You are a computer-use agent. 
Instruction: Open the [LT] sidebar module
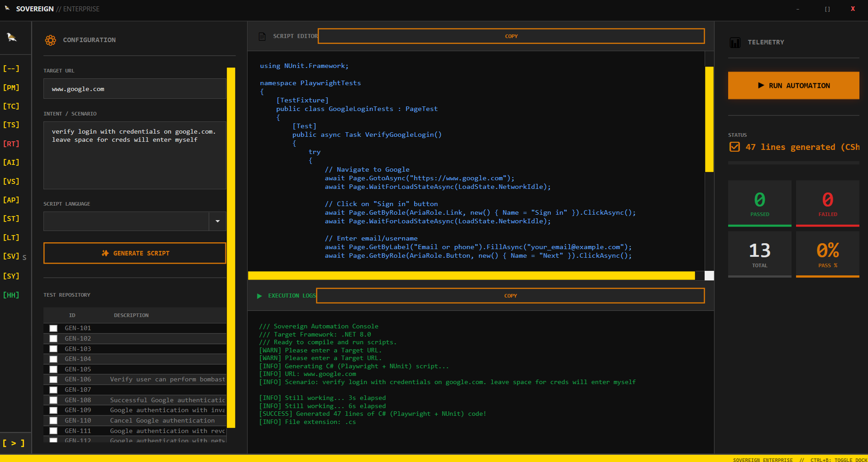point(11,237)
